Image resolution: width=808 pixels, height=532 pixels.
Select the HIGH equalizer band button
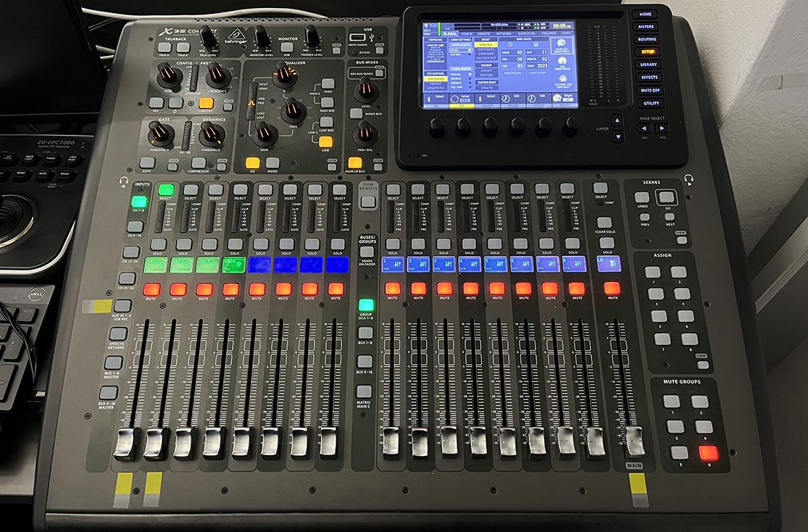328,84
